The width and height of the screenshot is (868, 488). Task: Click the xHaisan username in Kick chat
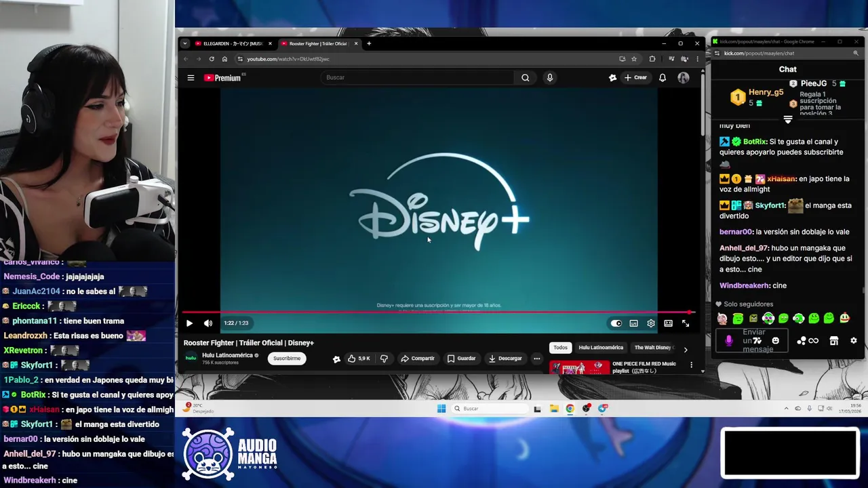(x=781, y=179)
